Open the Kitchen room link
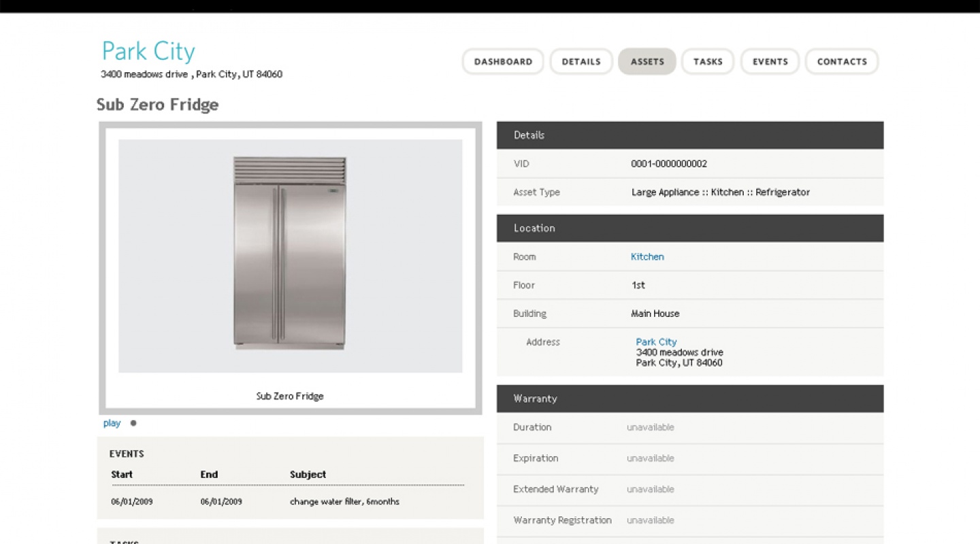The image size is (980, 544). click(x=647, y=256)
